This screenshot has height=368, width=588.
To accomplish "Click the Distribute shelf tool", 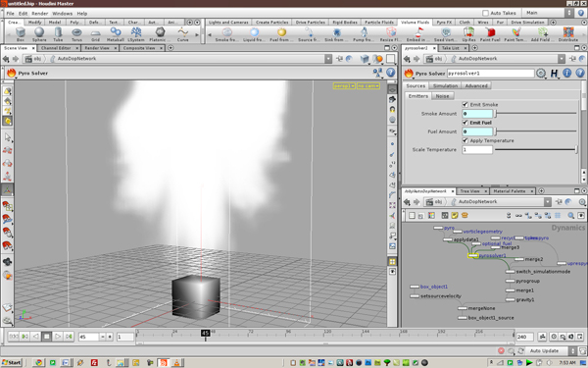I will 568,34.
